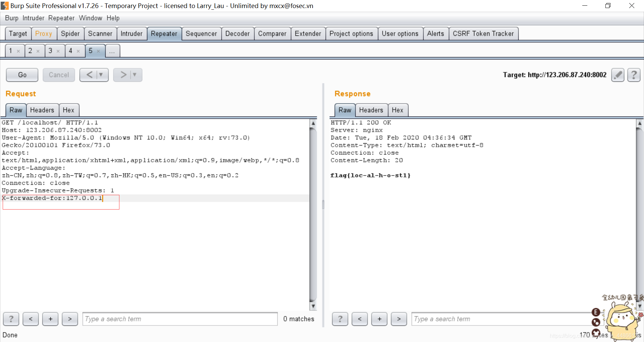Close Repeater tab 4 with its x
The width and height of the screenshot is (644, 342).
pyautogui.click(x=78, y=51)
